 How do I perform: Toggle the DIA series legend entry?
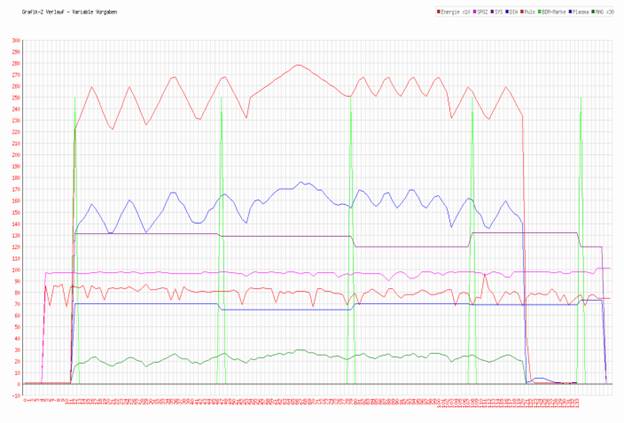[x=515, y=12]
